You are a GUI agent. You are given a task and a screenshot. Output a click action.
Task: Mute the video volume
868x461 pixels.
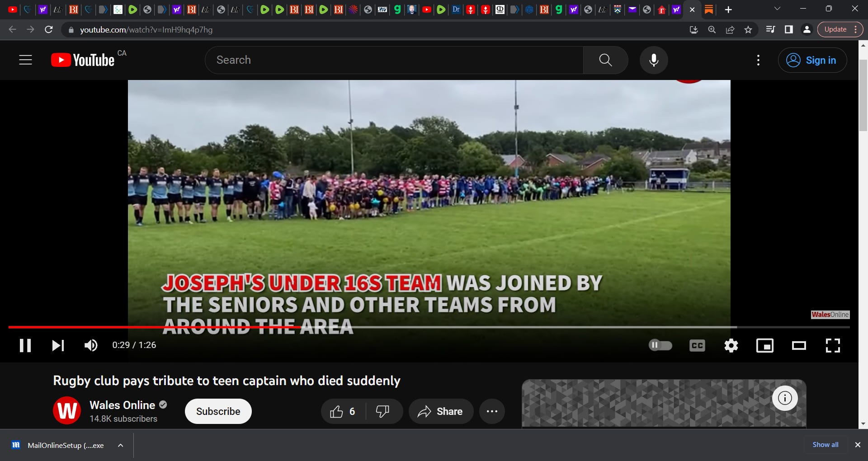tap(91, 345)
